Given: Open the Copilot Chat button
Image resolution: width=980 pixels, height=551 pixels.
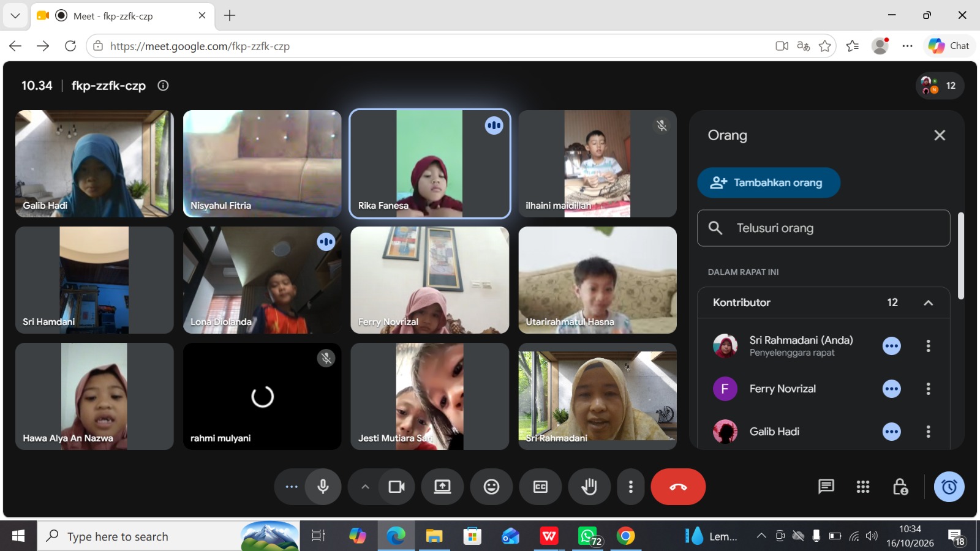Looking at the screenshot, I should pyautogui.click(x=949, y=46).
